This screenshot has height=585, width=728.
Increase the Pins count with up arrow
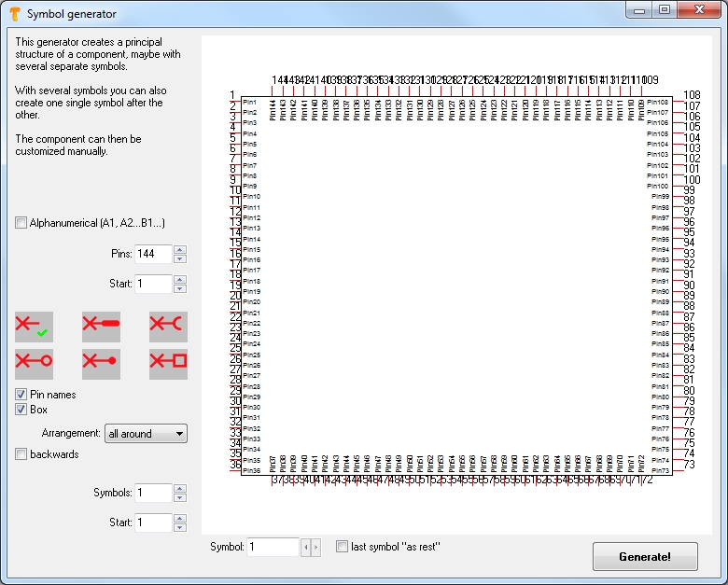tap(180, 249)
